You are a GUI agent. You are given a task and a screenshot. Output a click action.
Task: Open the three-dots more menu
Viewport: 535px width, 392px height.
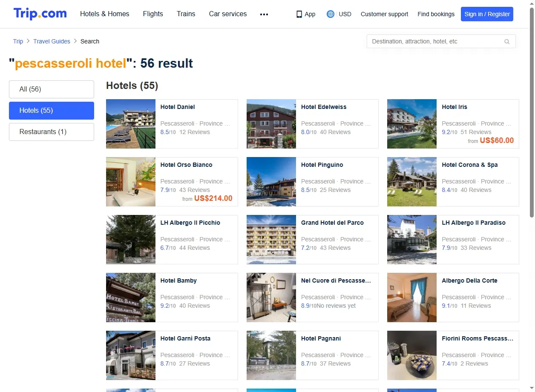pyautogui.click(x=264, y=14)
